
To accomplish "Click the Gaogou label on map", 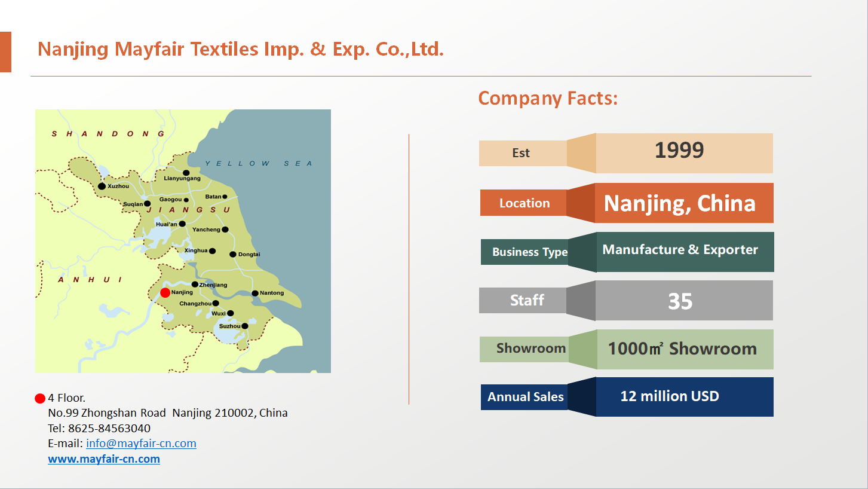I will click(x=171, y=199).
